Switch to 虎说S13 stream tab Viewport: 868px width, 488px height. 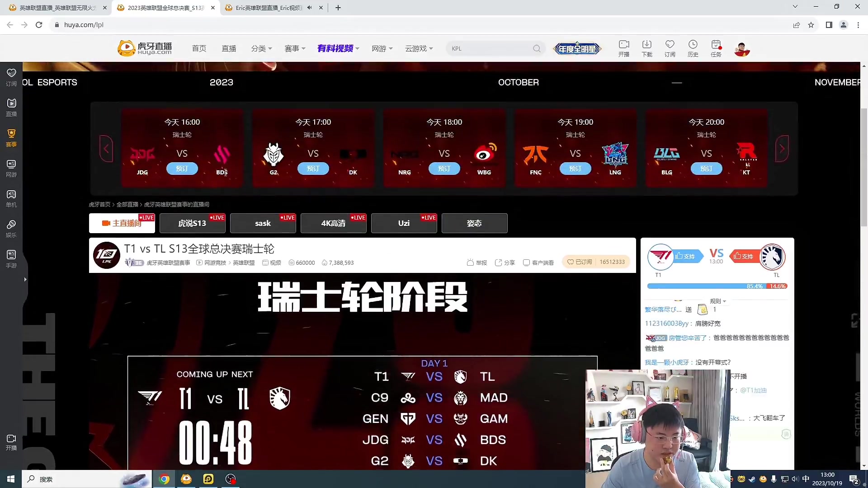(x=193, y=223)
